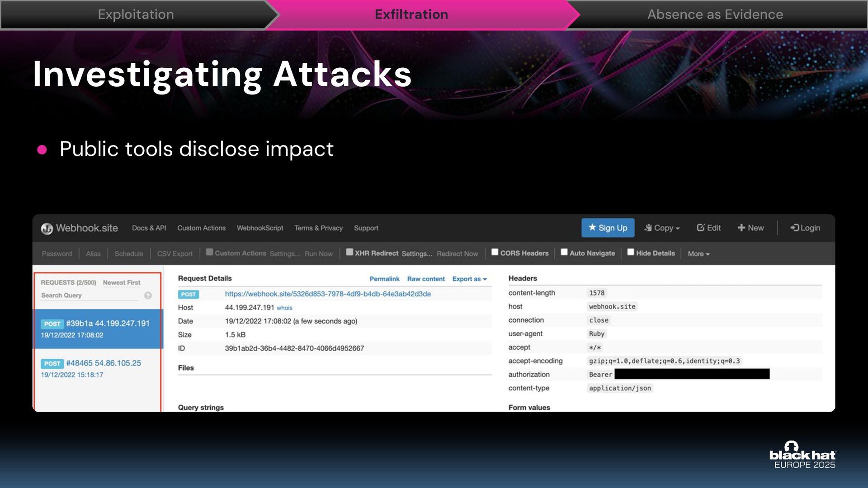868x488 pixels.
Task: Click the whois link next to host IP
Action: pyautogui.click(x=284, y=308)
